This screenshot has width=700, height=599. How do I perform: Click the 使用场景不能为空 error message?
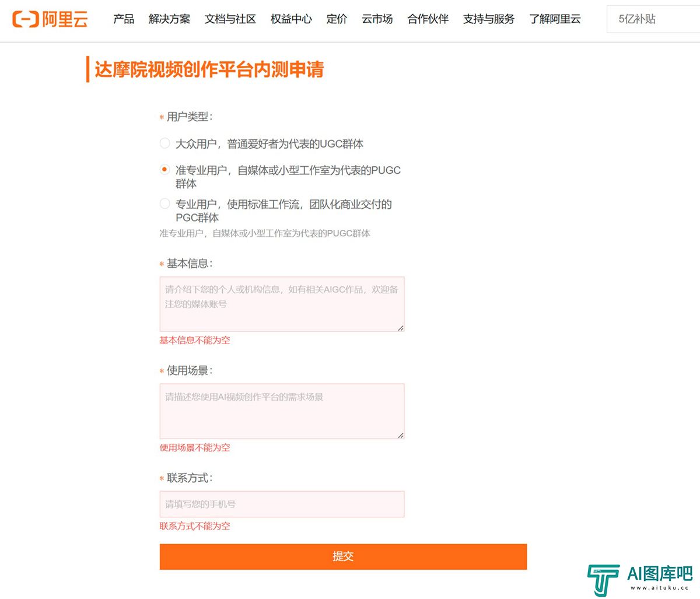(x=195, y=447)
